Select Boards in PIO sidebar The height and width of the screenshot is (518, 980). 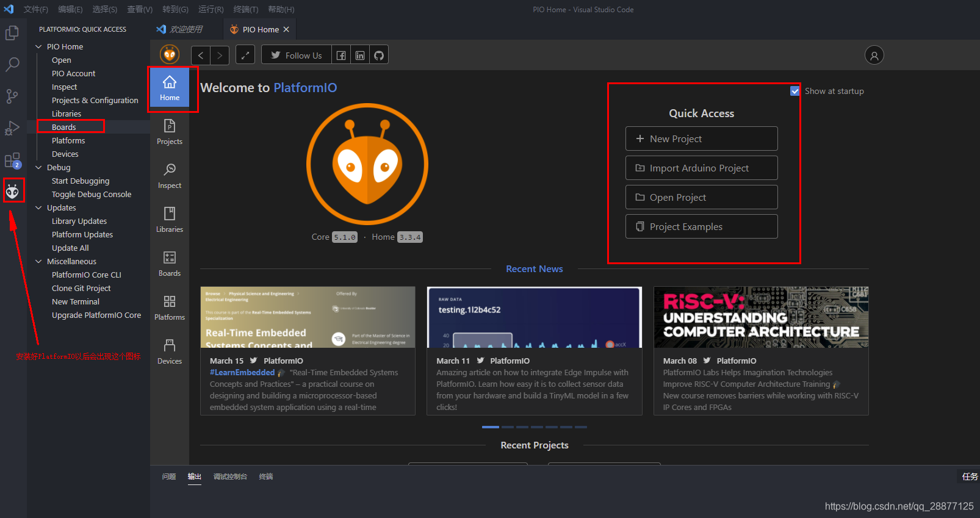pos(170,264)
